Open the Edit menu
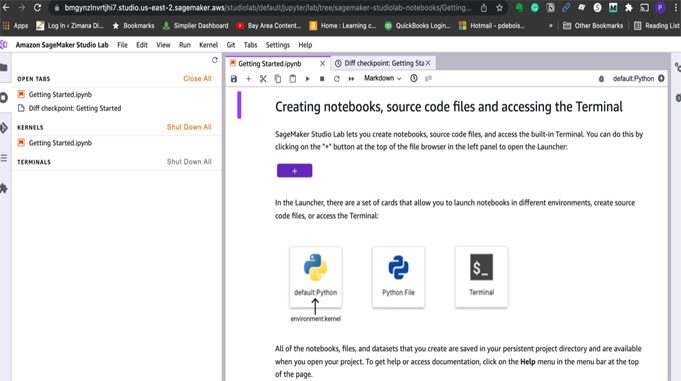Screen dimensions: 681x381 142,45
